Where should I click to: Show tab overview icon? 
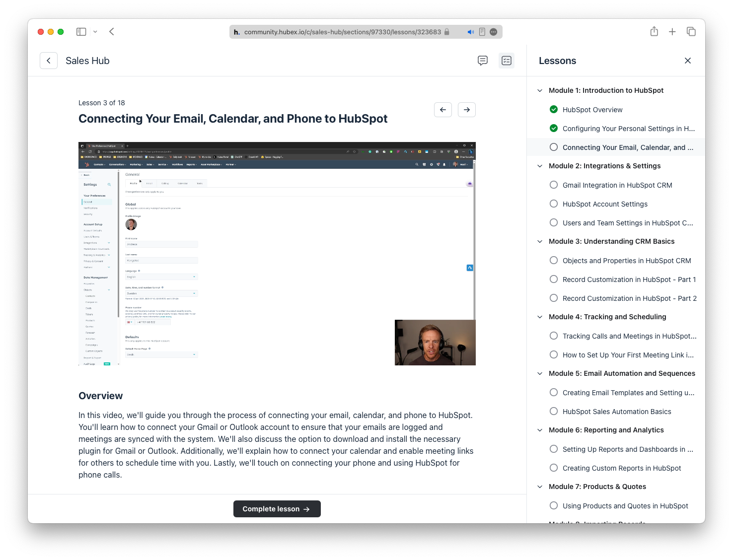691,32
